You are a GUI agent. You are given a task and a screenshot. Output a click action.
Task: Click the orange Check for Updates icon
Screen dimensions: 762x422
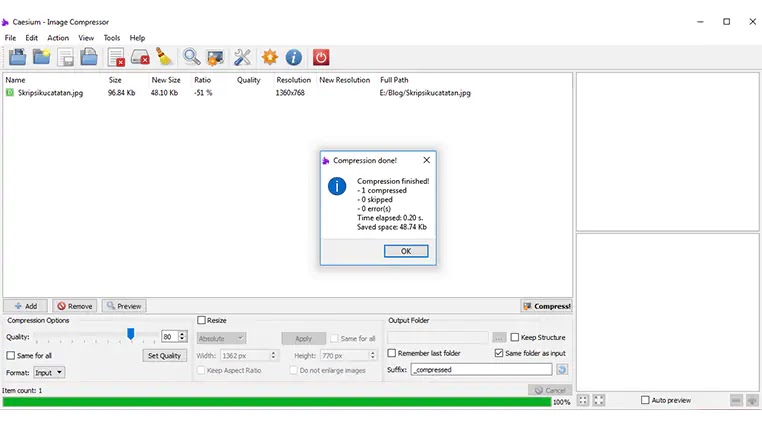pos(270,57)
